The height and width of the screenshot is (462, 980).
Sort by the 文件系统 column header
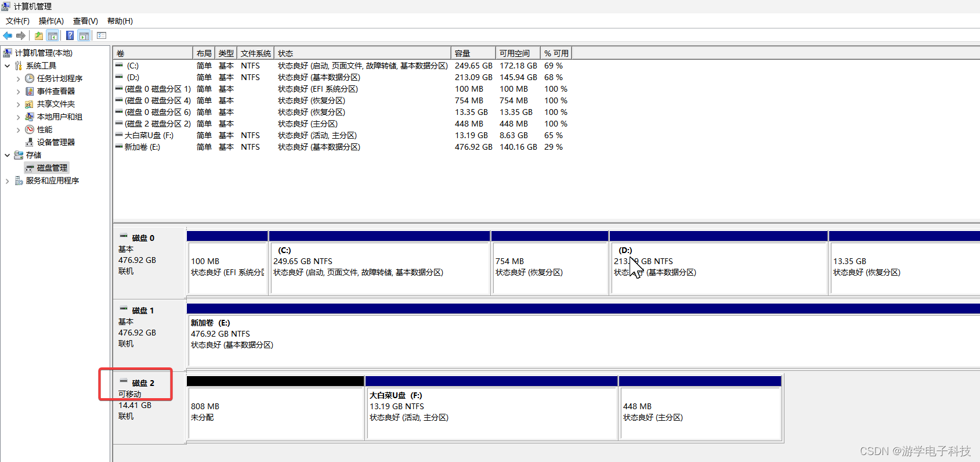point(256,53)
